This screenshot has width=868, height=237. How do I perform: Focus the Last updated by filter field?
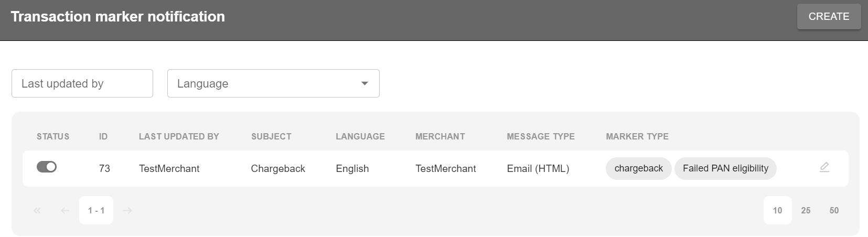click(82, 83)
